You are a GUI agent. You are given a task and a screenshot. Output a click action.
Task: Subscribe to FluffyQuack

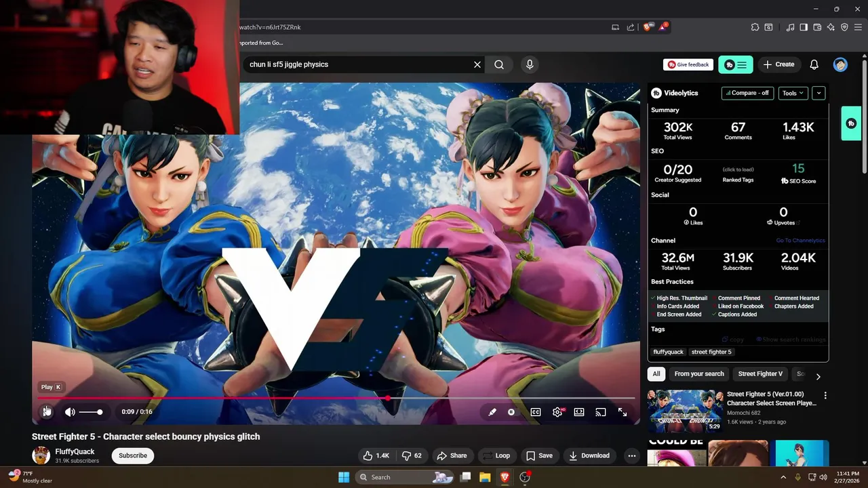tap(133, 455)
